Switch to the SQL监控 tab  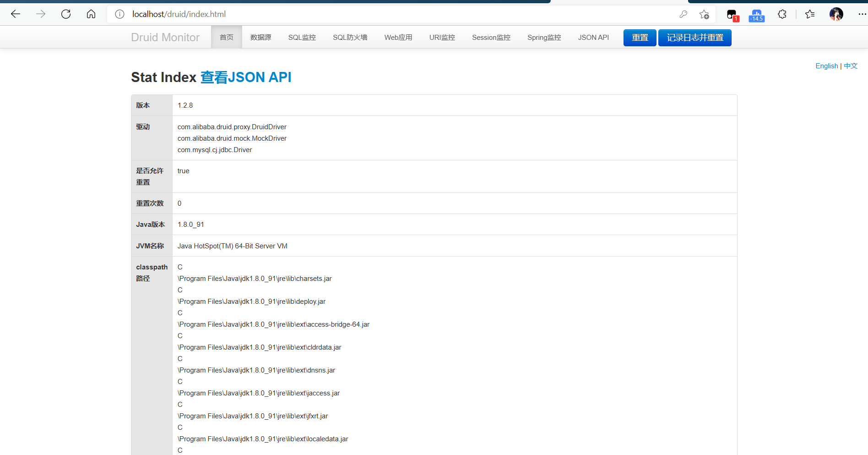click(x=302, y=37)
